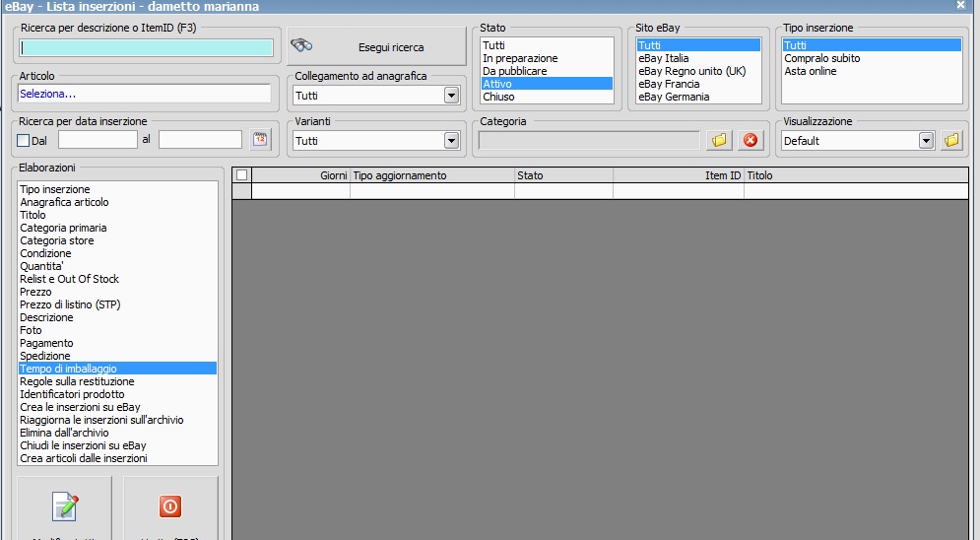Click the Dal start date field

(98, 139)
